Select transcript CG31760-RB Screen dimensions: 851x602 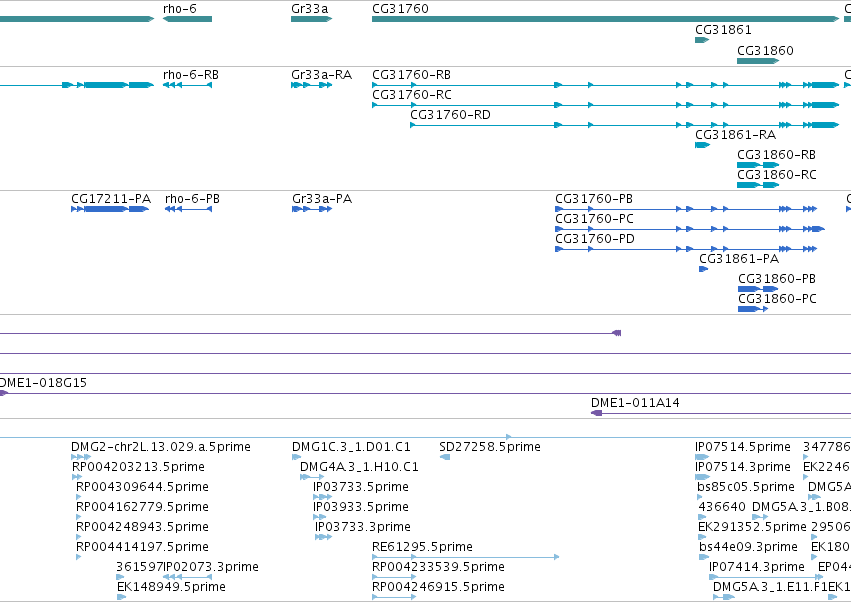(x=605, y=85)
